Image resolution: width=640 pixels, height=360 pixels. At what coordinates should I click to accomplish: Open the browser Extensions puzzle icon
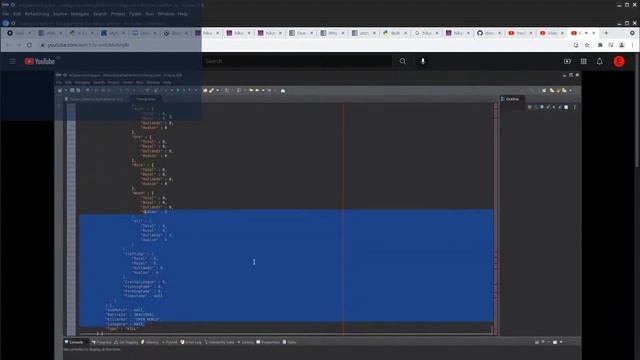pyautogui.click(x=600, y=45)
